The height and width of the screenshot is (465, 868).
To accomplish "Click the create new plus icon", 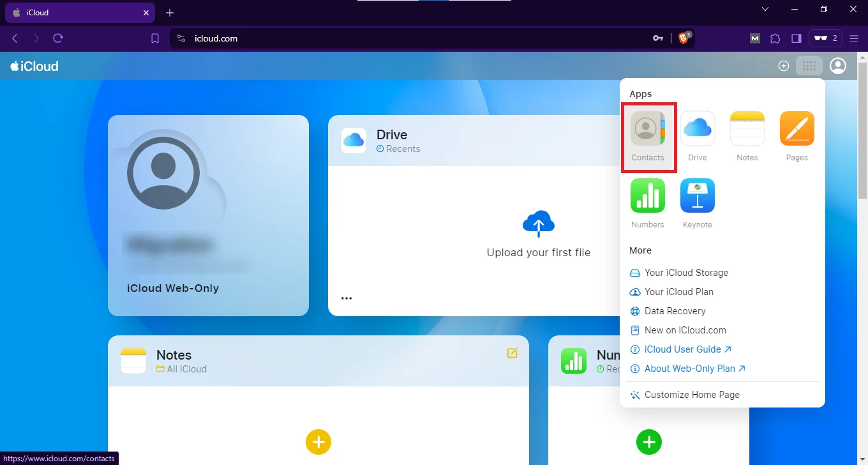I will [784, 66].
